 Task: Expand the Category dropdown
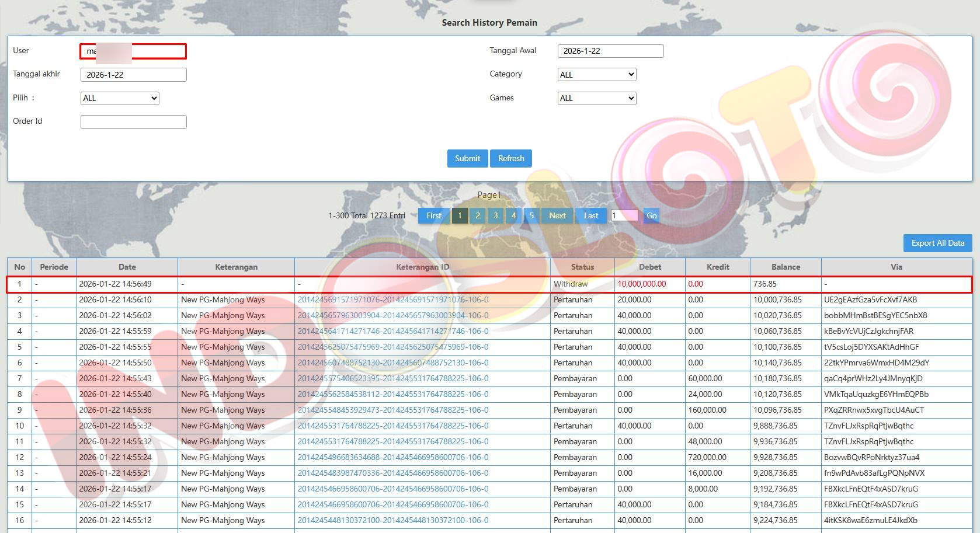tap(596, 75)
